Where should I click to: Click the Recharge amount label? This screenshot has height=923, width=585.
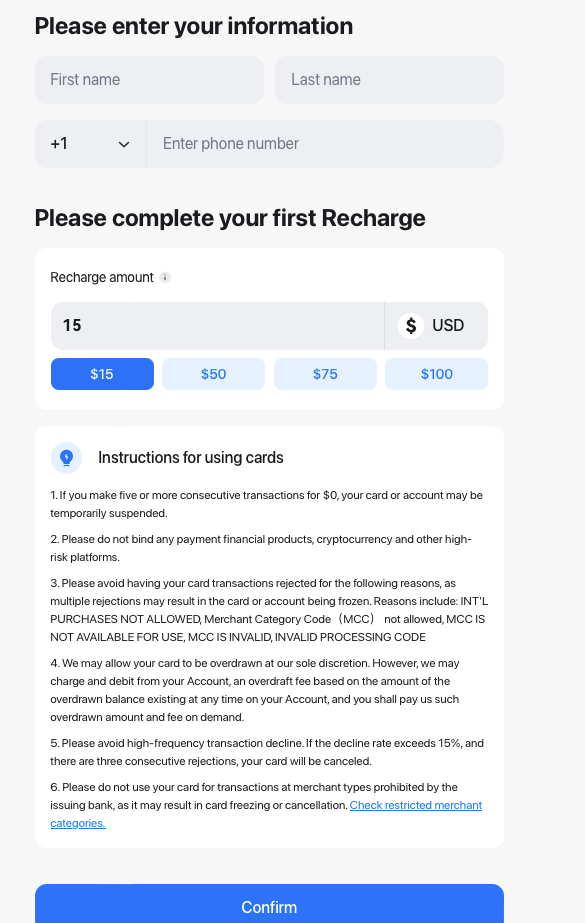[x=102, y=277]
